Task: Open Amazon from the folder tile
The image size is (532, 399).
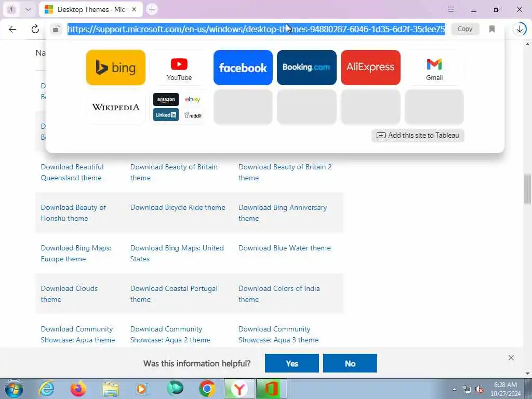Action: coord(166,99)
